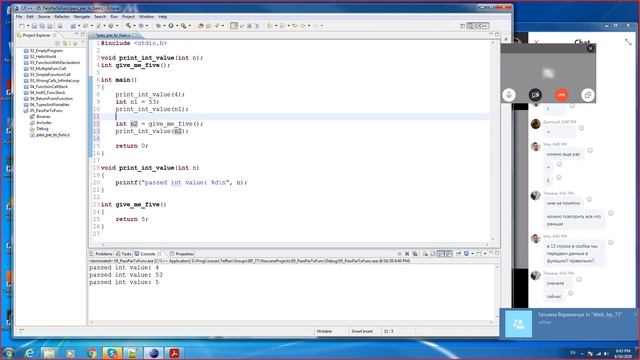Toggle camera in call window
640x360 pixels.
[535, 95]
